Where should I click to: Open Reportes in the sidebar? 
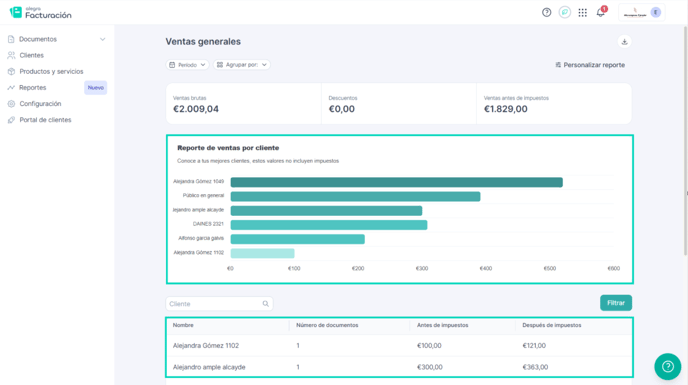click(32, 88)
